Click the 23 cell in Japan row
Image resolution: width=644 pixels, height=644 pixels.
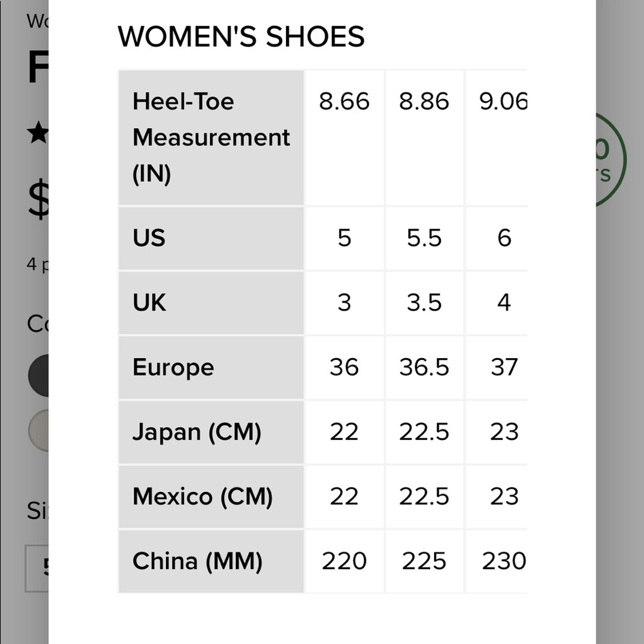coord(497,432)
